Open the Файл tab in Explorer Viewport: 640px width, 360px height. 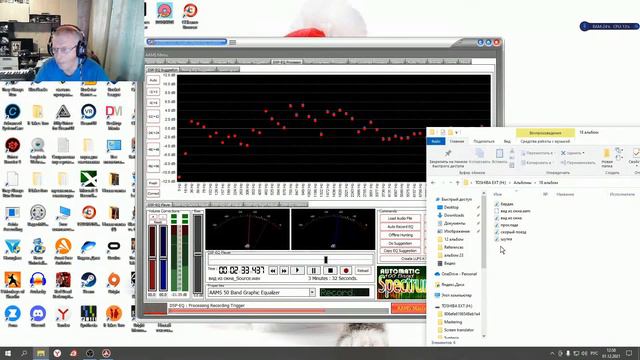[x=436, y=141]
